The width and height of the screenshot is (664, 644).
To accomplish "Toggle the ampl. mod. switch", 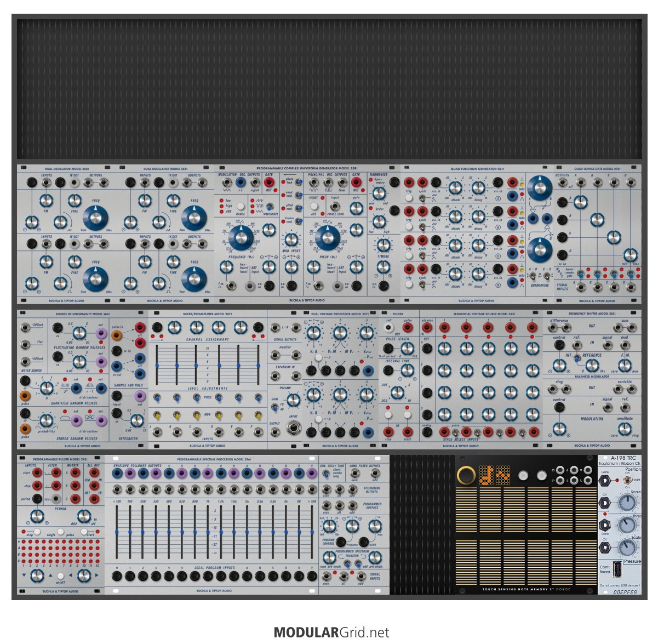I will click(x=299, y=195).
